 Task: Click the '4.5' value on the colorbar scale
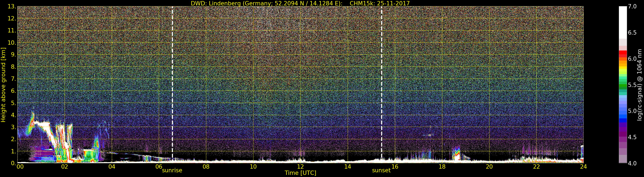632,137
